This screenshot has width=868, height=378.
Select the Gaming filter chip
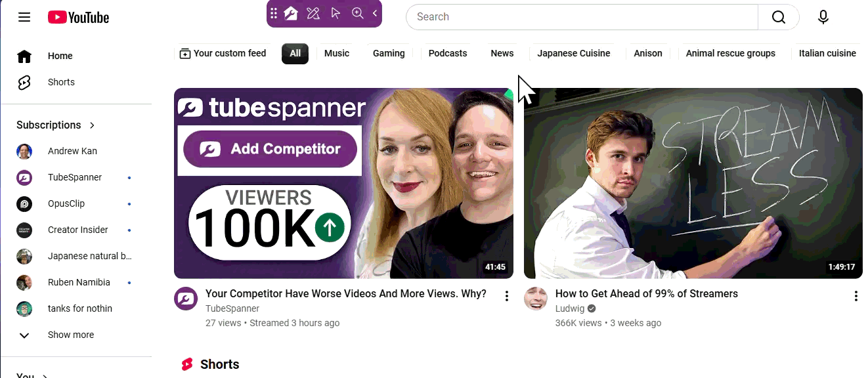pos(389,53)
